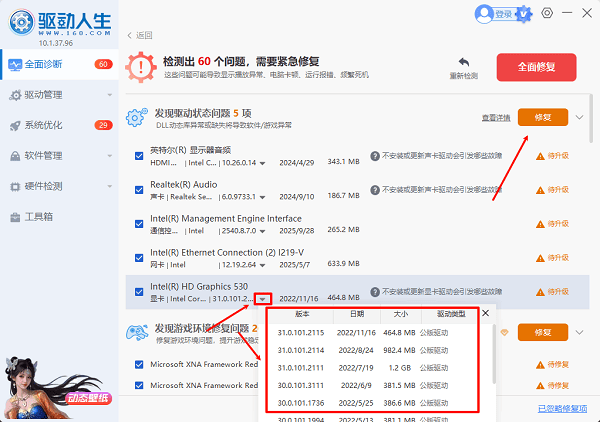Open version dropdown for 12.19.2.64
600x422 pixels.
[262, 265]
